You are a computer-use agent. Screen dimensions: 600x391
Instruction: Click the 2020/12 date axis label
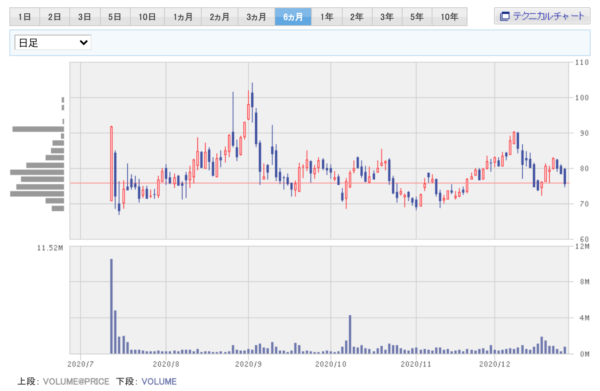(x=495, y=364)
